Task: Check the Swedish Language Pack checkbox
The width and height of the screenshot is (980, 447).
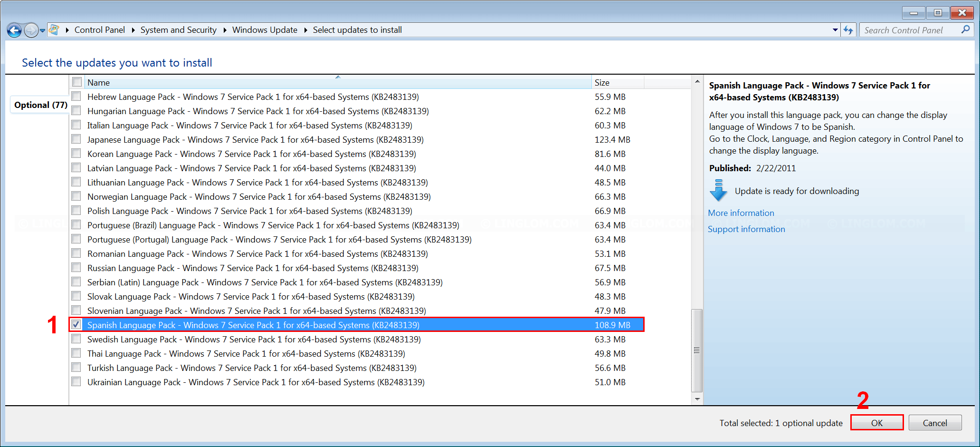Action: 76,339
